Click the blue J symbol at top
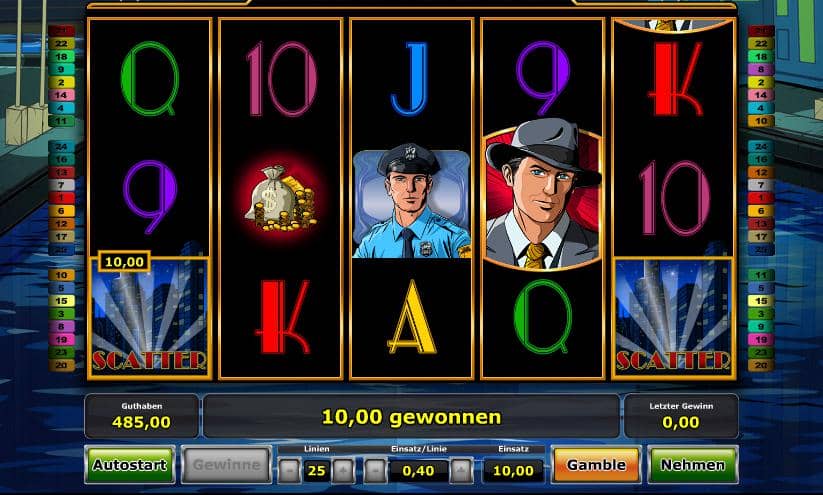 pos(410,79)
